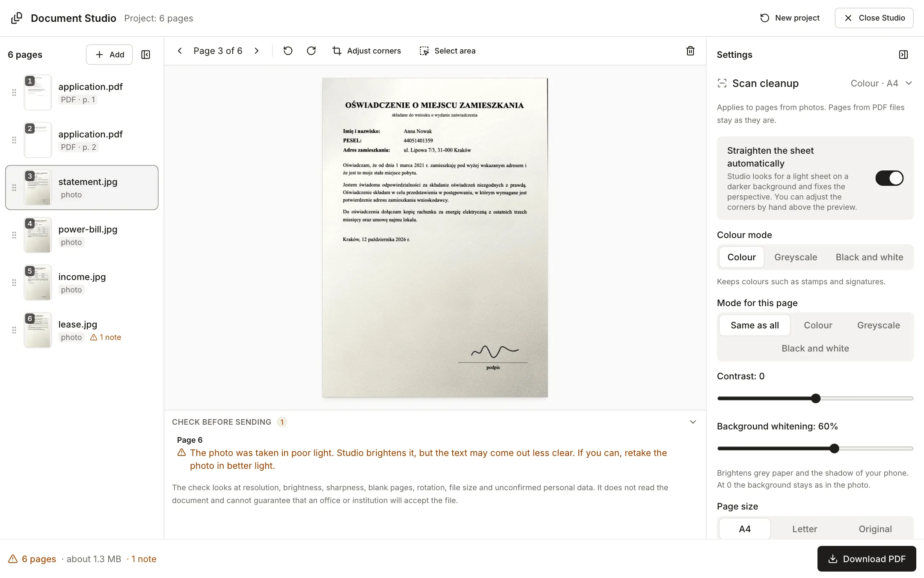
Task: Set Colour mode to Black and white
Action: [x=870, y=257]
